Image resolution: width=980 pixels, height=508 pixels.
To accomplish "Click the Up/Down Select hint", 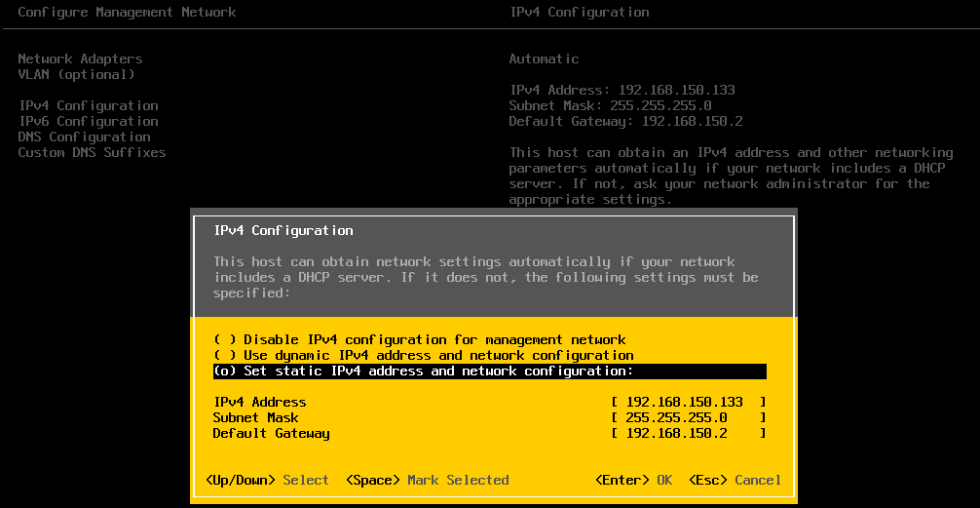I will click(267, 480).
